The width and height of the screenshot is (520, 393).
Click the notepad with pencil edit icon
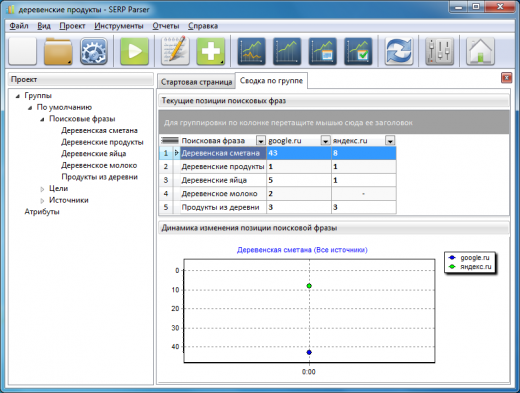point(175,51)
